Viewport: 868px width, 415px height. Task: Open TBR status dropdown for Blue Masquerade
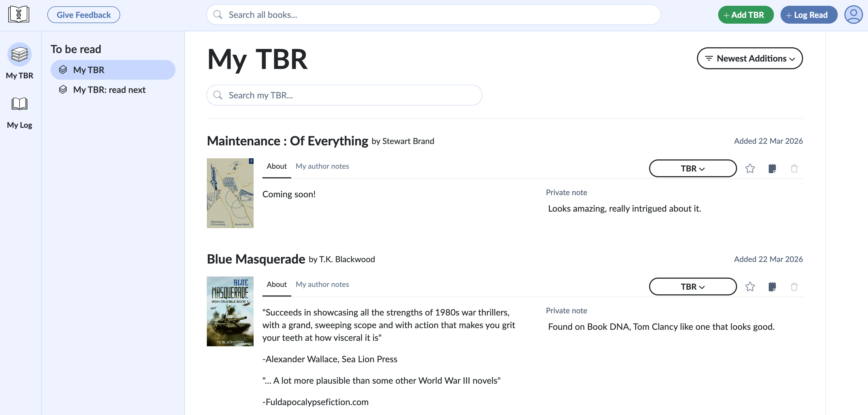pyautogui.click(x=693, y=287)
